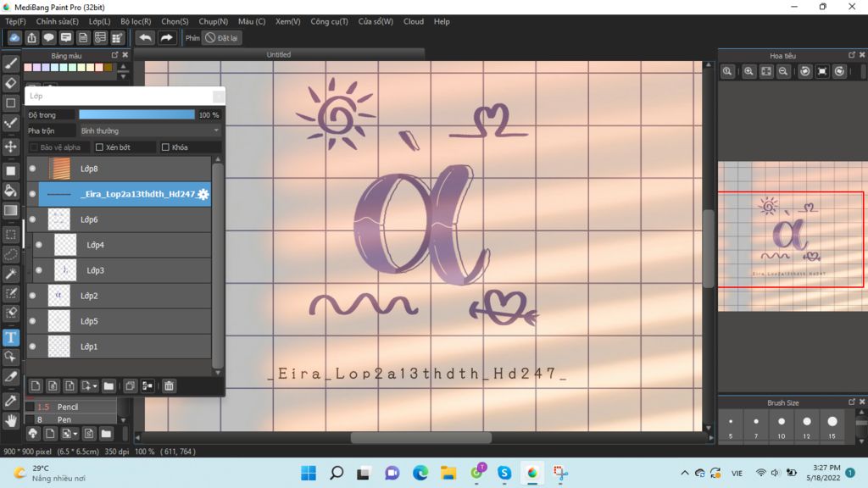868x488 pixels.
Task: Pick the brown palette swatch
Action: (x=108, y=68)
